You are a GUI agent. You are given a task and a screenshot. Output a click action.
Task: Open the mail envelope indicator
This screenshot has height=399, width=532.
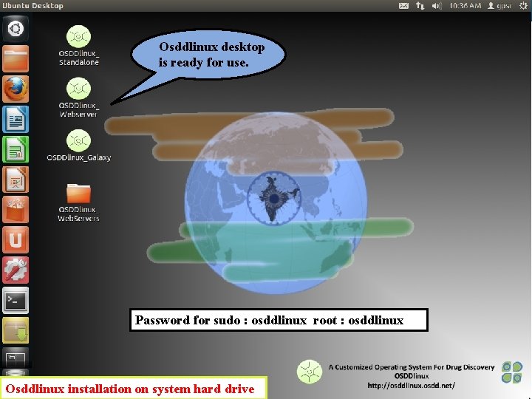tap(403, 6)
